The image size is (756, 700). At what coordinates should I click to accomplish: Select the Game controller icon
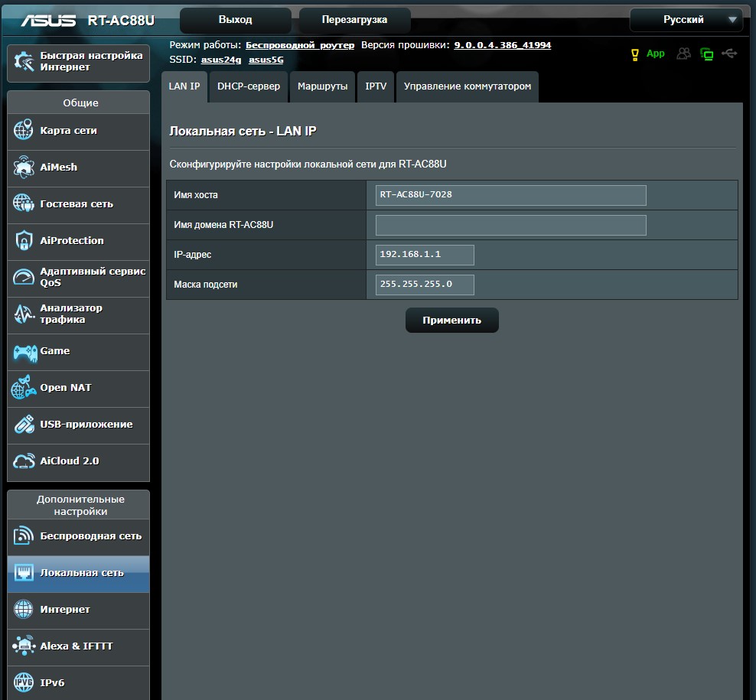[24, 352]
